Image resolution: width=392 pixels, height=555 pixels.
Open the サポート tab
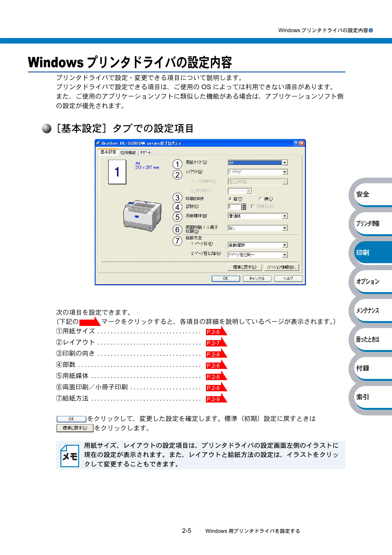coord(145,152)
